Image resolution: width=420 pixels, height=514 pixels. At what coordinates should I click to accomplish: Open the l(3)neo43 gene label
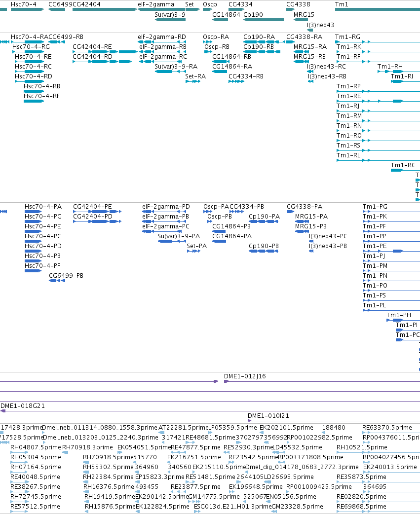point(321,25)
